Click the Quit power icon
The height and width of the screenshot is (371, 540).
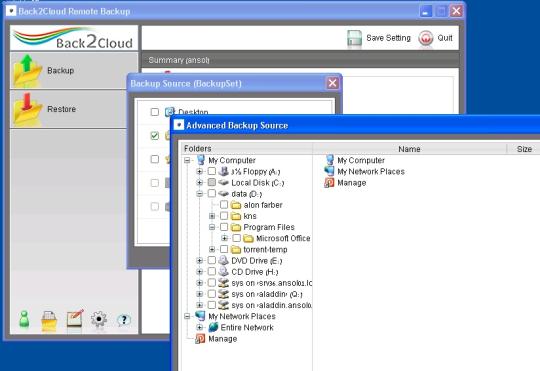click(426, 38)
